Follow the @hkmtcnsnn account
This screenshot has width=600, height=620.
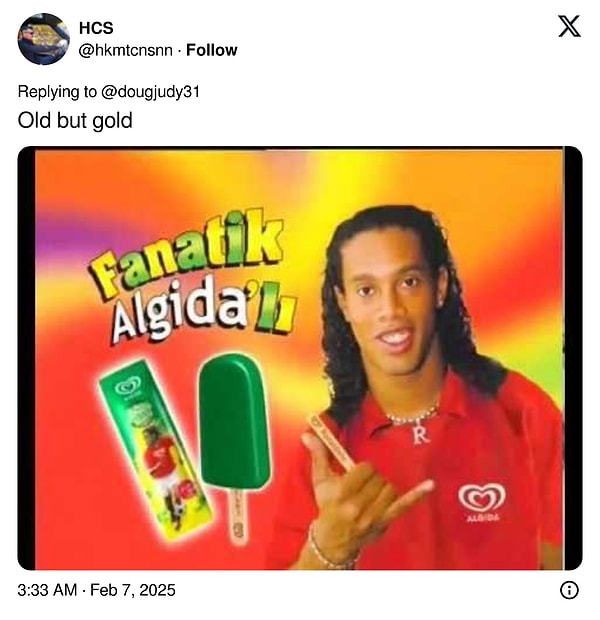point(212,50)
